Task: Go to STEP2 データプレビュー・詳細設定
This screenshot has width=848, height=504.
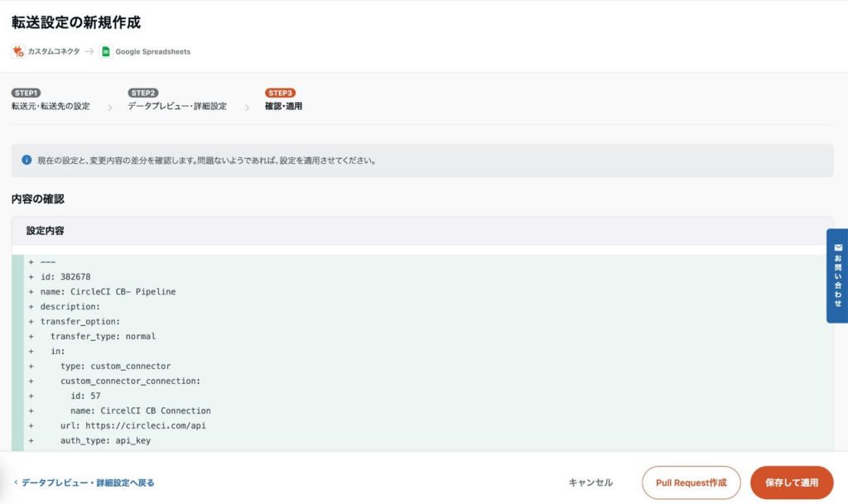Action: 176,107
